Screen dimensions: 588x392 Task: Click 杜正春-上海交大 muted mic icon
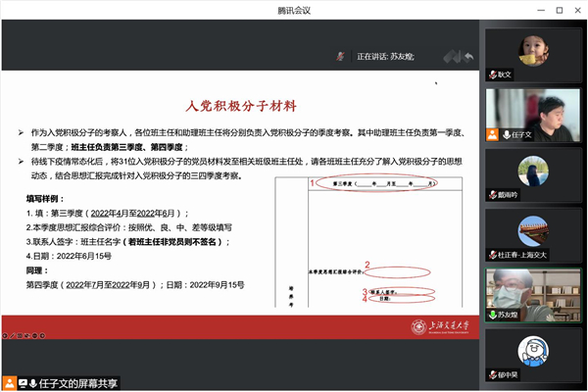[495, 253]
